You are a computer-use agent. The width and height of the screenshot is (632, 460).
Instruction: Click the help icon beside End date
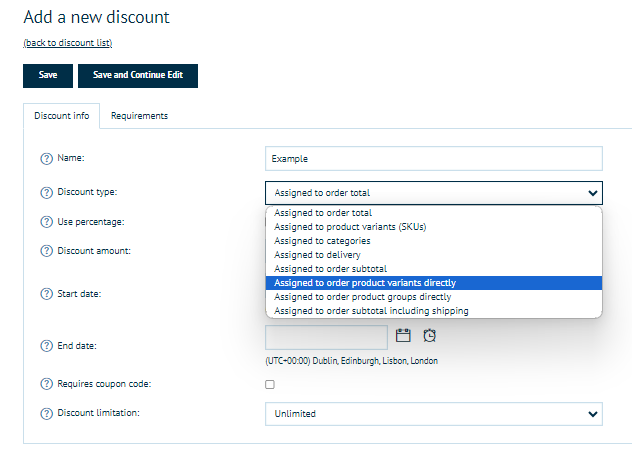(46, 346)
